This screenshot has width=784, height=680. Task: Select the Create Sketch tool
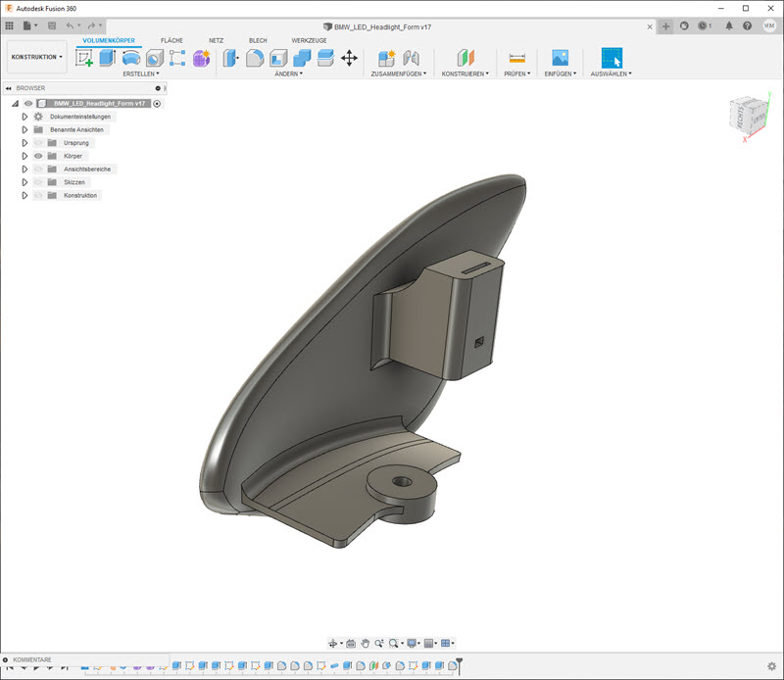(x=84, y=58)
